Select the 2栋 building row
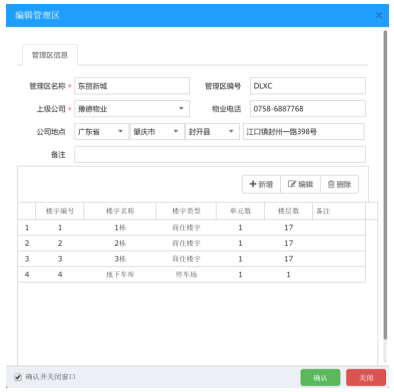 [x=192, y=243]
